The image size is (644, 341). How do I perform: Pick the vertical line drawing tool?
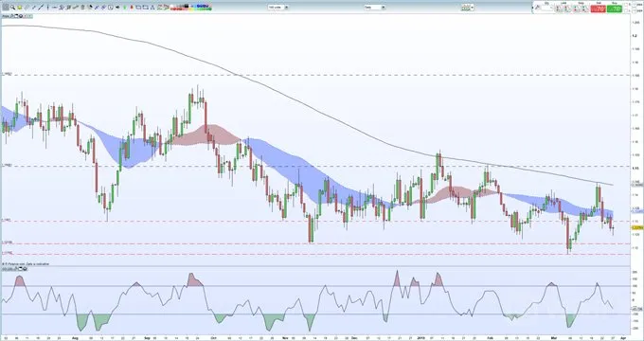pos(47,8)
